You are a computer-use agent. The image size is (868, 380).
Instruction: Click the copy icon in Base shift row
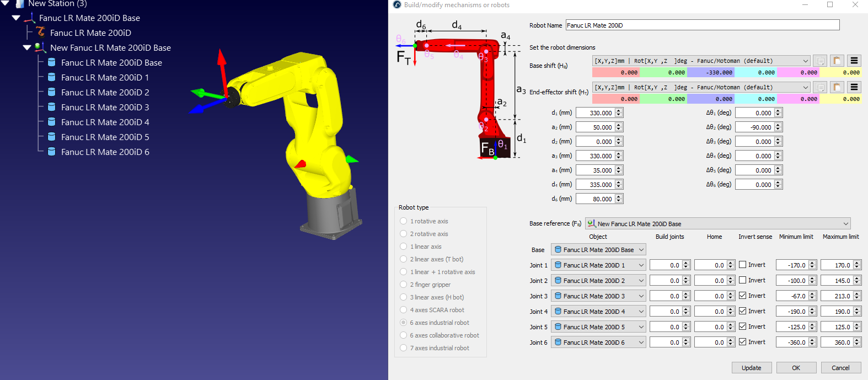pyautogui.click(x=820, y=61)
